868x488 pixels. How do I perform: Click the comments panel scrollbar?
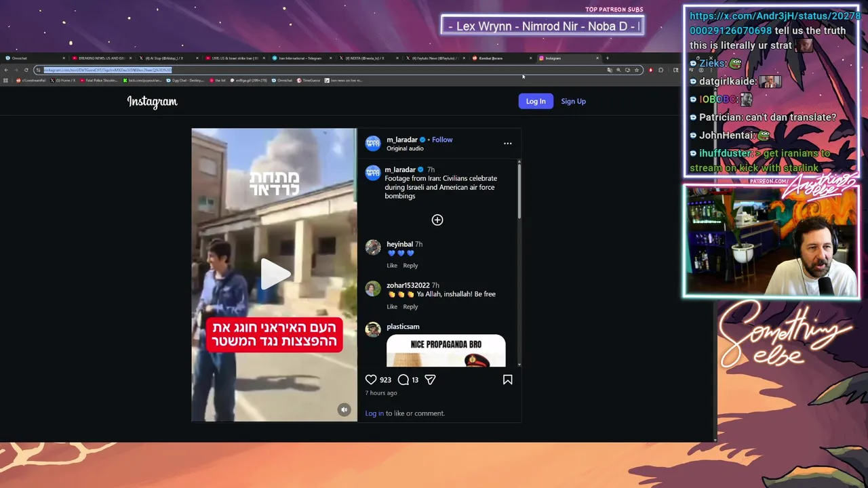pyautogui.click(x=519, y=190)
